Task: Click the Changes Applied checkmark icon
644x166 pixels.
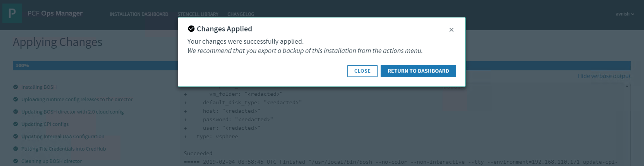Action: pos(191,29)
